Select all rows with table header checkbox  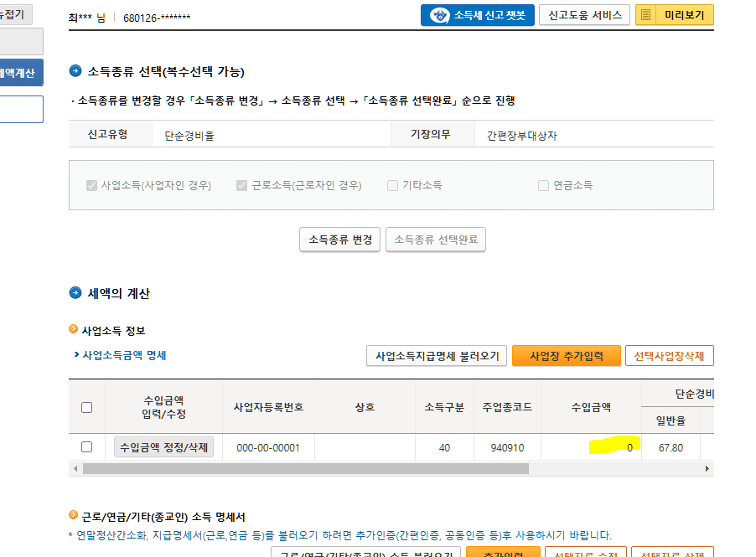[x=86, y=408]
